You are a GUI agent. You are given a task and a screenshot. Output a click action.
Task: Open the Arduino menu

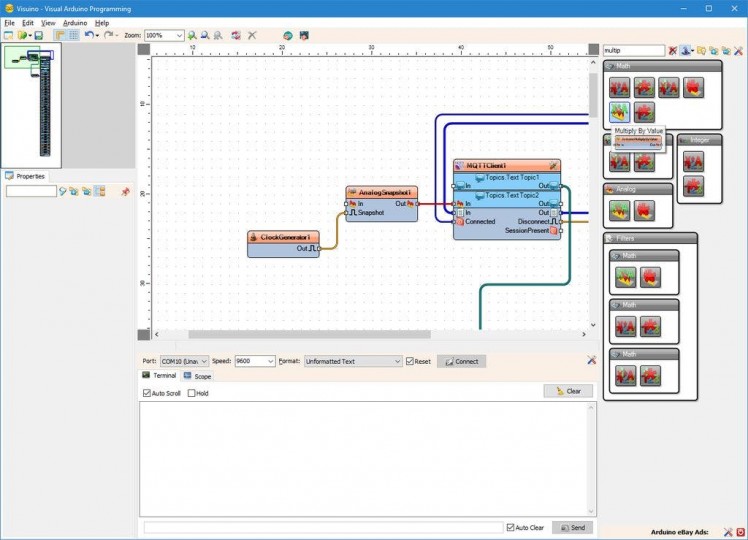(x=75, y=22)
